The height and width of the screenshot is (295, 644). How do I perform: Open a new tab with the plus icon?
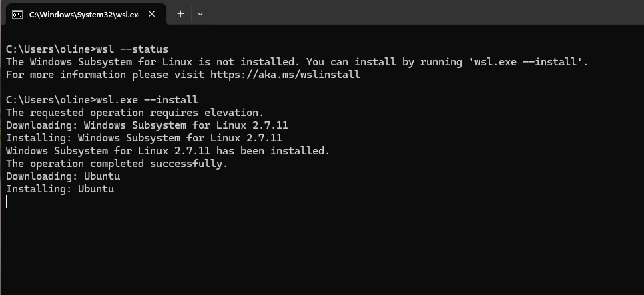(x=180, y=14)
